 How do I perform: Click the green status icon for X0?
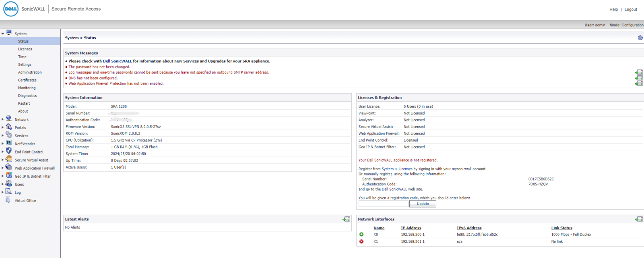pyautogui.click(x=361, y=234)
